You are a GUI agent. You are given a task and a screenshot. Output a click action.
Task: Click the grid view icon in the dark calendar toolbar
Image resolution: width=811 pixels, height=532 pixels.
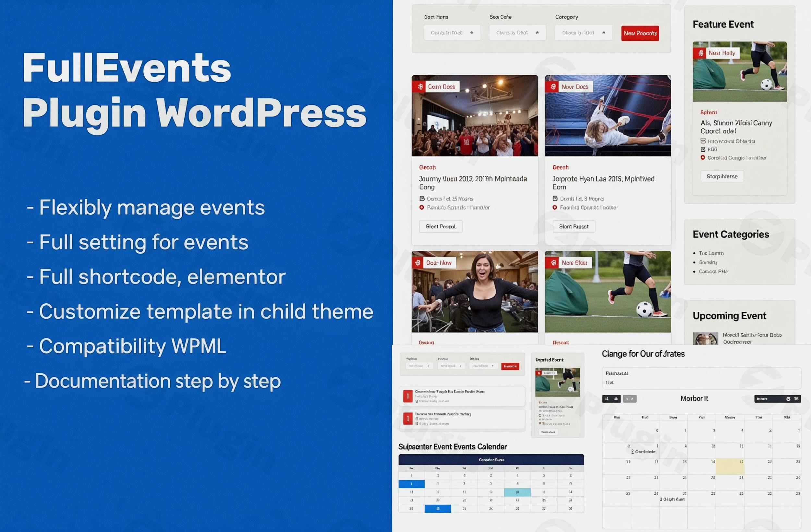click(796, 399)
